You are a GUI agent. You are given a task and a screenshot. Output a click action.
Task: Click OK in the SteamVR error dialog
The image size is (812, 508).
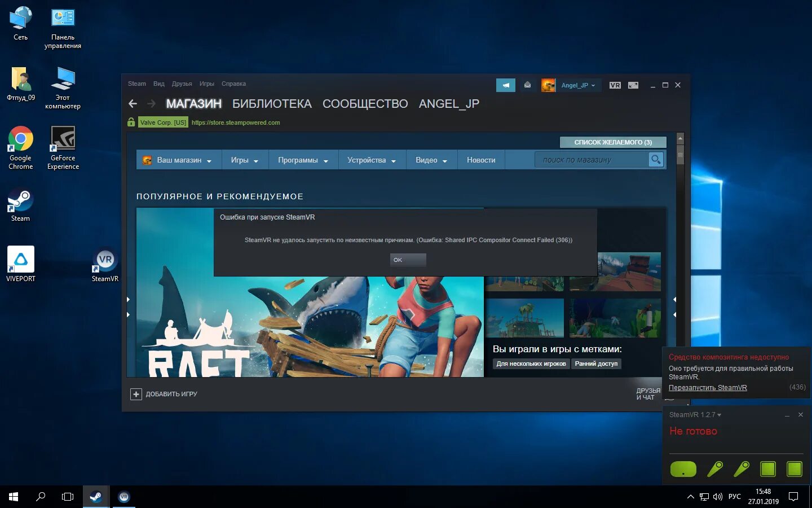click(x=408, y=260)
